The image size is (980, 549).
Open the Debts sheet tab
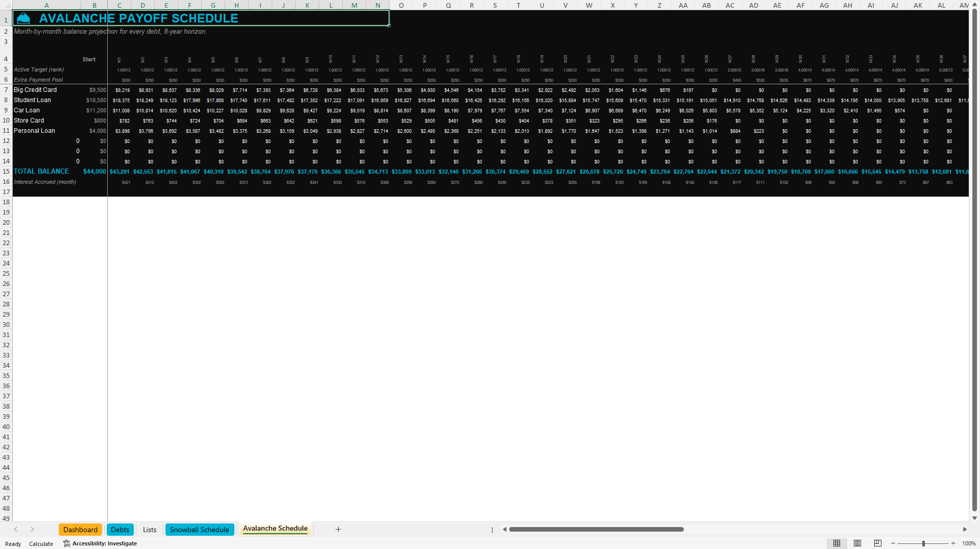point(120,530)
